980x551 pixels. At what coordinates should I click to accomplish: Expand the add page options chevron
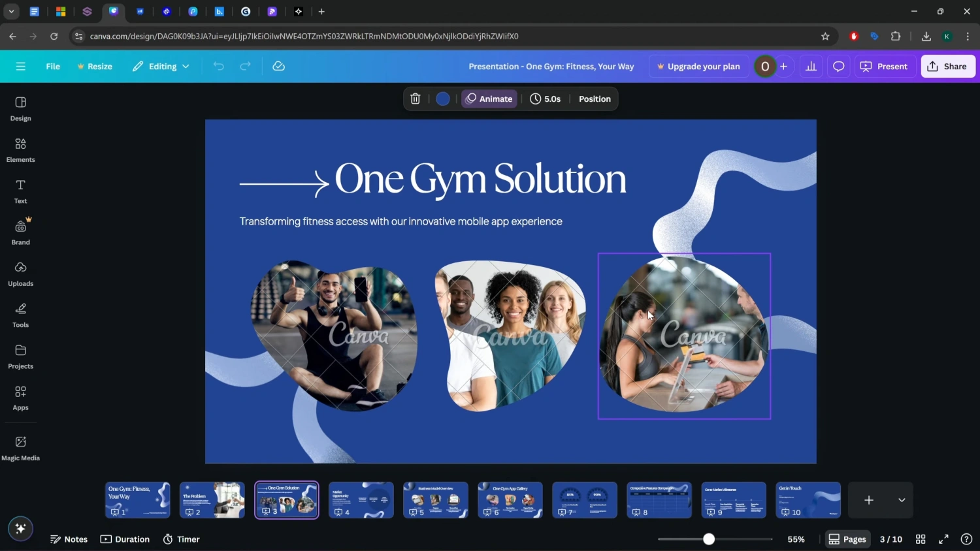coord(902,500)
